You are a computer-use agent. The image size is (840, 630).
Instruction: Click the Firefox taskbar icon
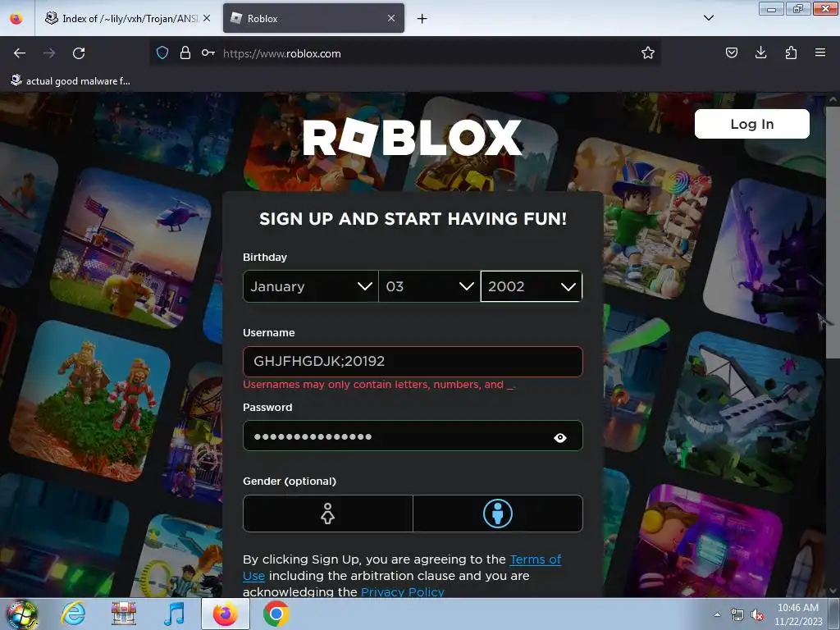click(226, 614)
